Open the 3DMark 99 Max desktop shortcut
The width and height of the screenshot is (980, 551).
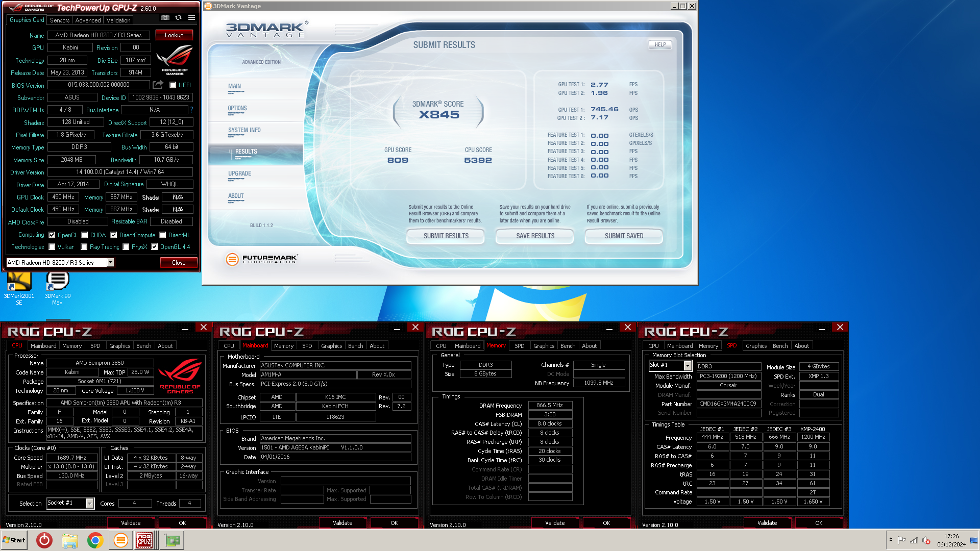point(57,288)
